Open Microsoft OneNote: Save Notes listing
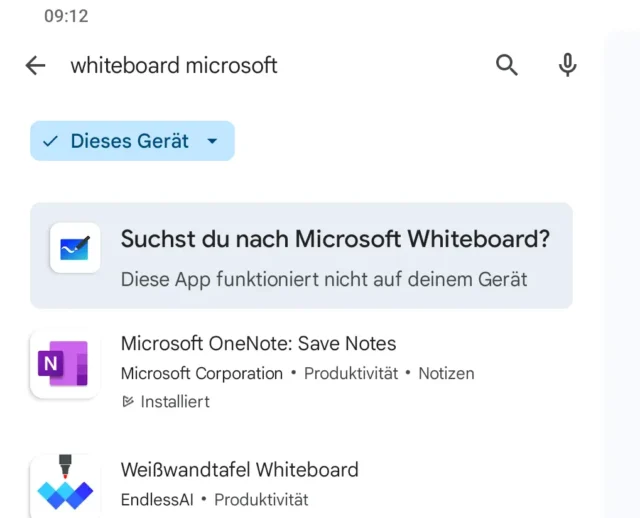This screenshot has width=640, height=518. pyautogui.click(x=258, y=344)
